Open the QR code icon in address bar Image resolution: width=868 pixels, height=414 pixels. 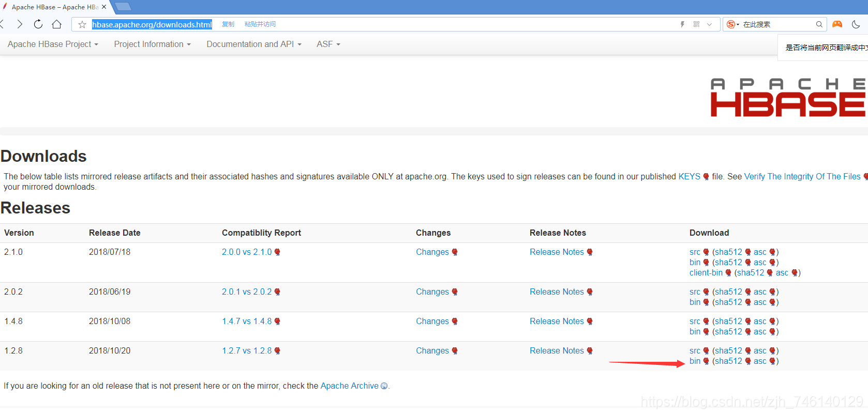[x=696, y=24]
